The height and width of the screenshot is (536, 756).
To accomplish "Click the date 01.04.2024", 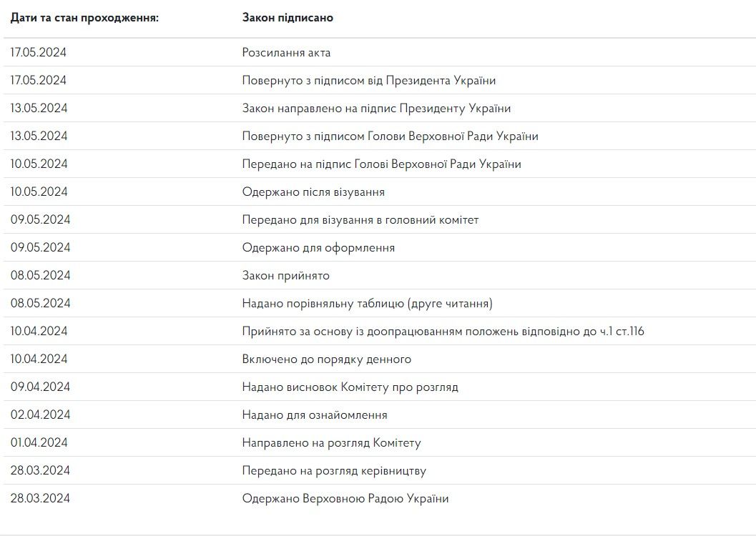I will (x=39, y=442).
